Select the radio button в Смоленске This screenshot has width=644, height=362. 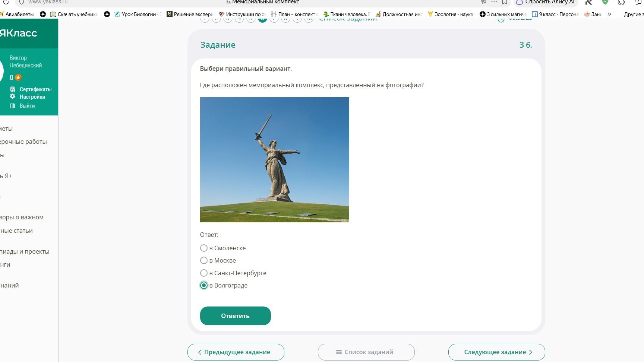click(204, 248)
